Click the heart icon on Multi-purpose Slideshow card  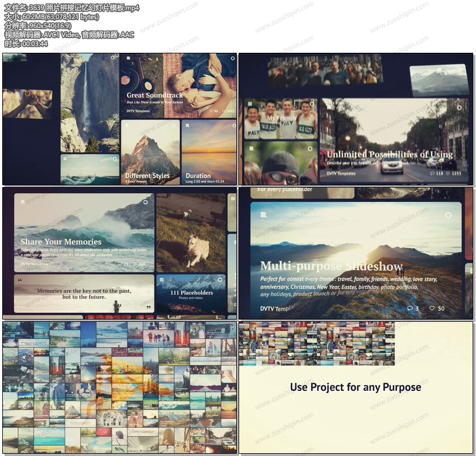[432, 308]
